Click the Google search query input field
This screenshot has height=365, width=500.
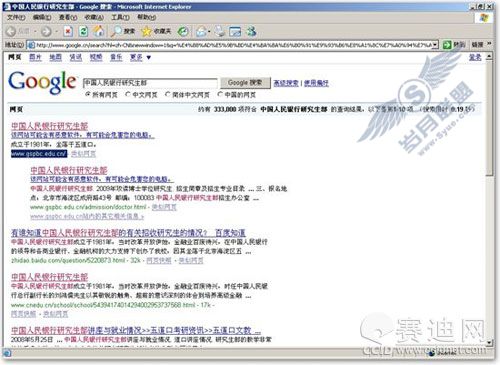tap(150, 83)
